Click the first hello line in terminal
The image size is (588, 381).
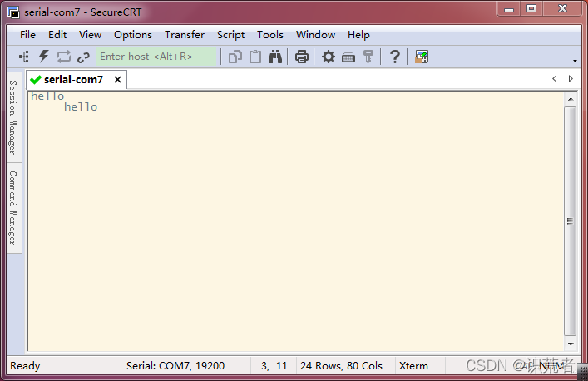point(47,96)
